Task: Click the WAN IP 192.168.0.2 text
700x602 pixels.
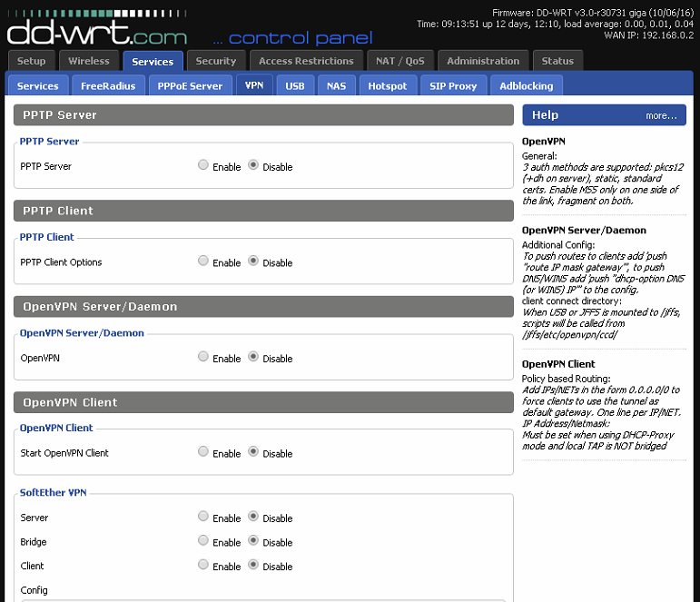Action: pos(648,35)
